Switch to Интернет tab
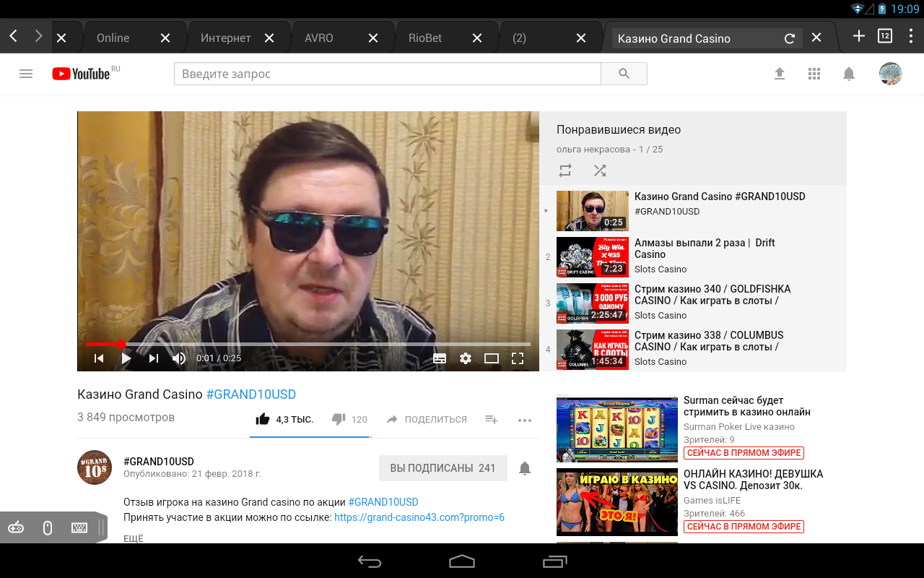The height and width of the screenshot is (578, 924). point(226,38)
